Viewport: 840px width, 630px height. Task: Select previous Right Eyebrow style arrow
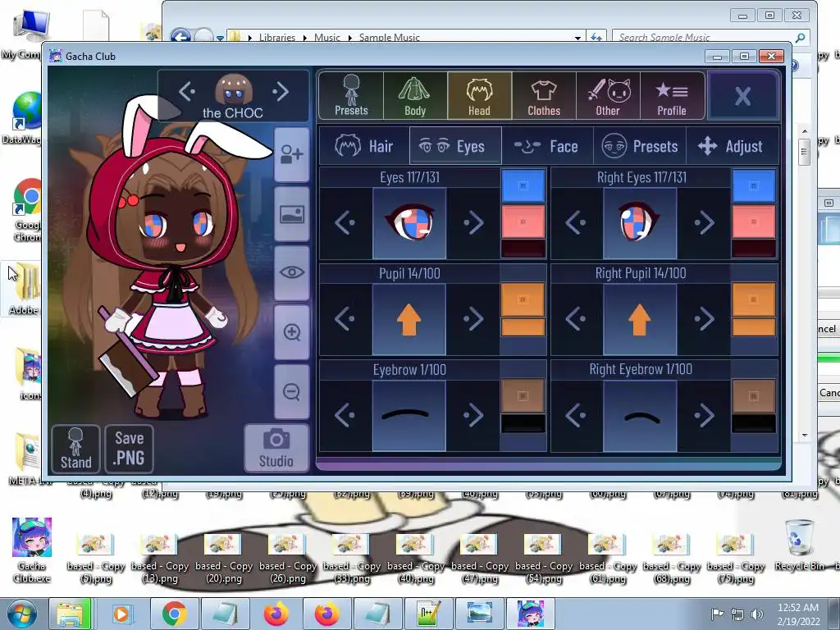pyautogui.click(x=576, y=415)
